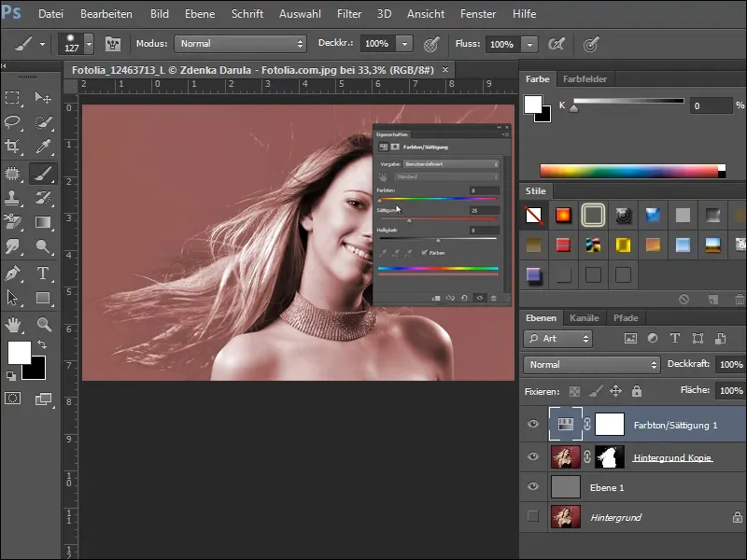Open the Vorgabe preset dropdown
This screenshot has width=747, height=560.
pos(451,164)
